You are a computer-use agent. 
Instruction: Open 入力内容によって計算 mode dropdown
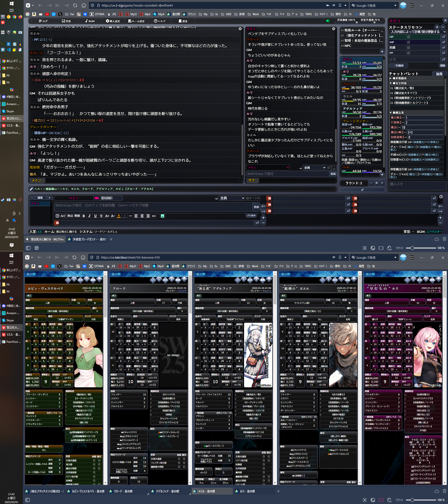pyautogui.click(x=418, y=32)
